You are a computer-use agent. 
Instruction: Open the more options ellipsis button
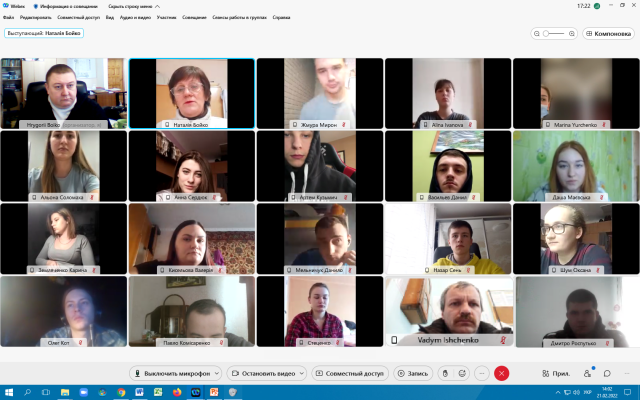click(x=482, y=373)
